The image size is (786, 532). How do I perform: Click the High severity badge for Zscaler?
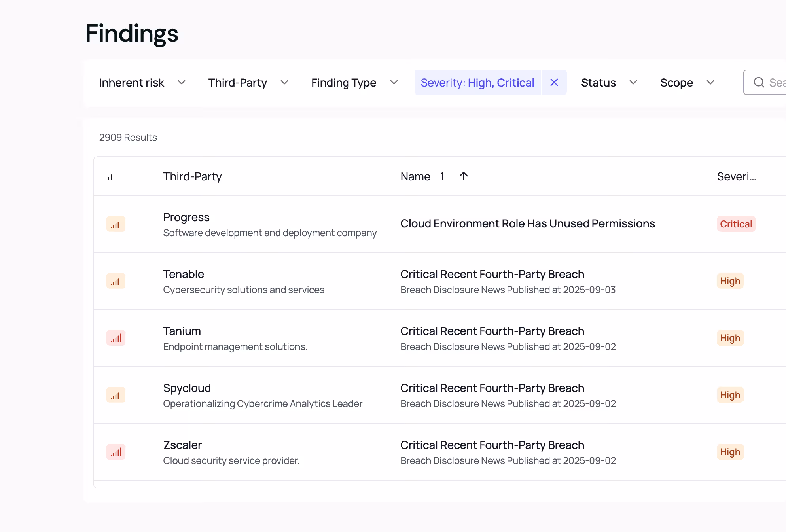click(x=730, y=452)
